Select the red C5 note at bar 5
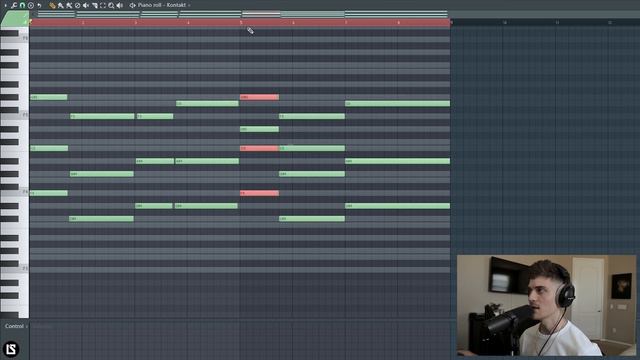Screen dimensions: 640x360 click(260, 148)
